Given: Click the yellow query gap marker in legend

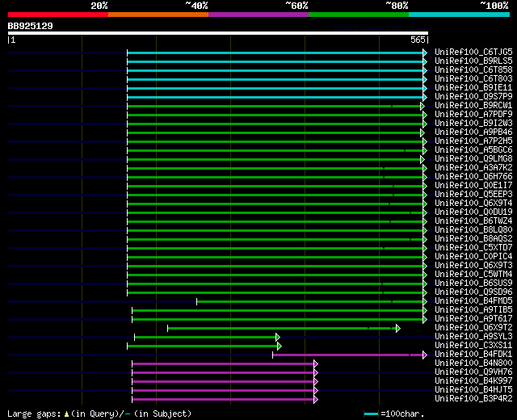Looking at the screenshot, I should (66, 414).
